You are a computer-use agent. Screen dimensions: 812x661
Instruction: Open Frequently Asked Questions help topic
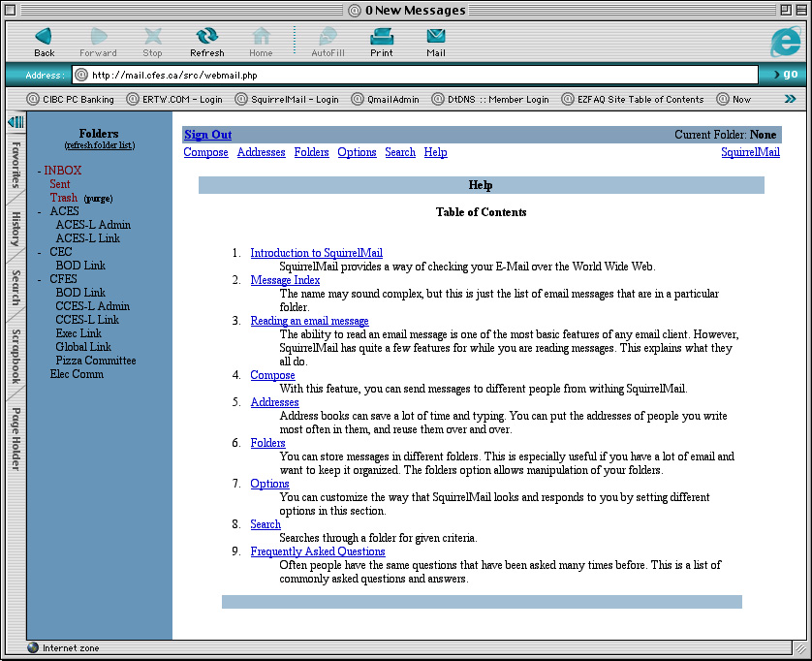(317, 551)
